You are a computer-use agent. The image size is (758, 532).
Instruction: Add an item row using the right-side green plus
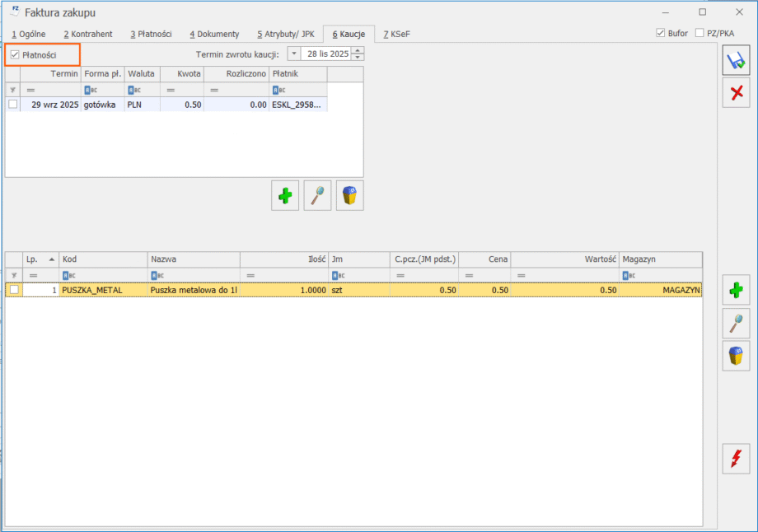(736, 291)
